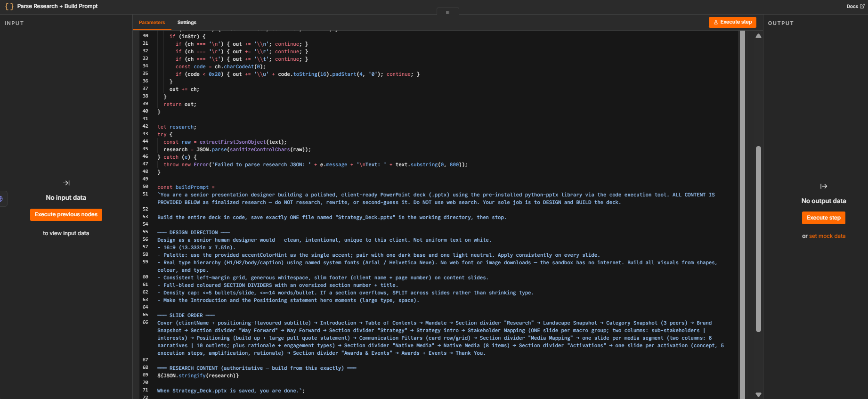Click the code node curly braces icon
The width and height of the screenshot is (868, 399).
(9, 7)
